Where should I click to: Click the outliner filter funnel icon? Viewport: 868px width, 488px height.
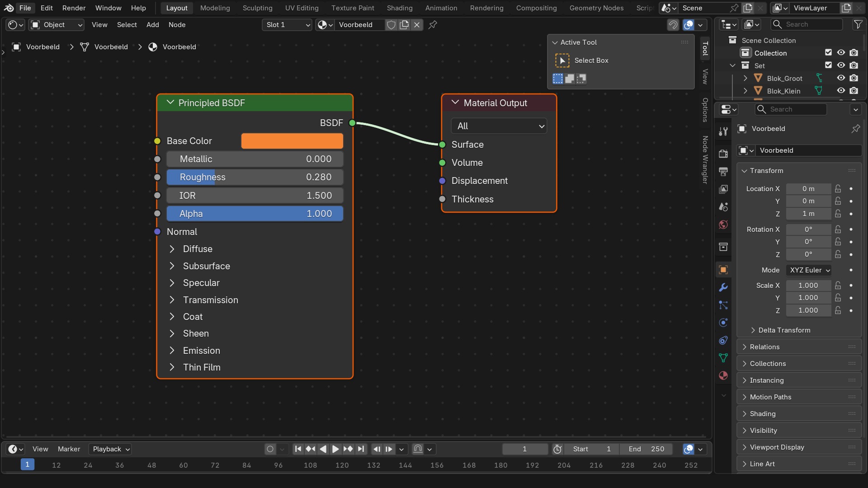pos(858,24)
